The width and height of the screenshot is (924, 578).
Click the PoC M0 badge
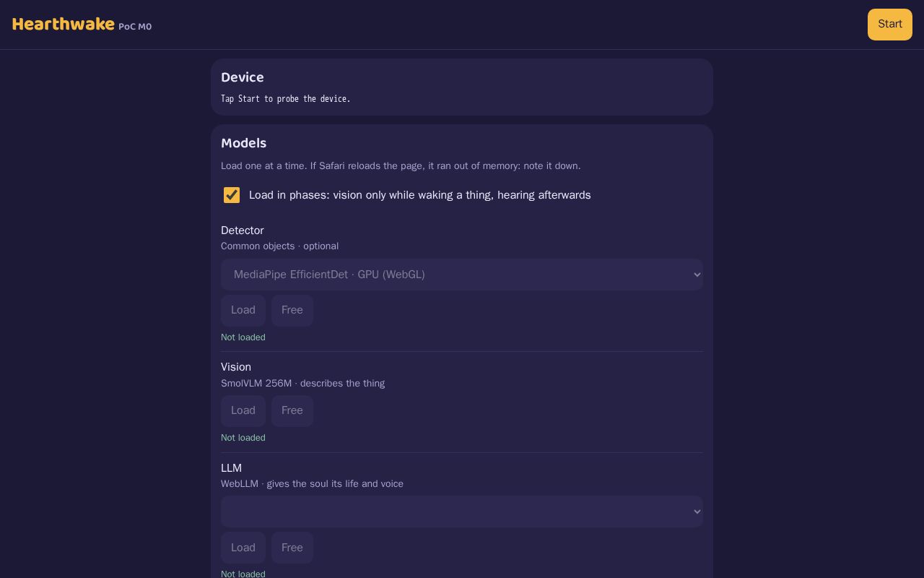[135, 27]
